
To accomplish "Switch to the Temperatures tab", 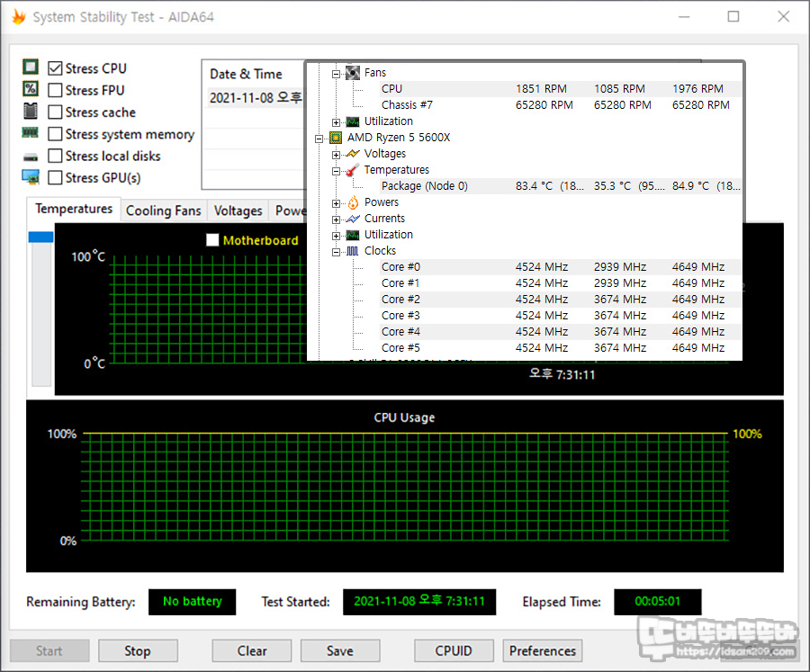I will [74, 209].
